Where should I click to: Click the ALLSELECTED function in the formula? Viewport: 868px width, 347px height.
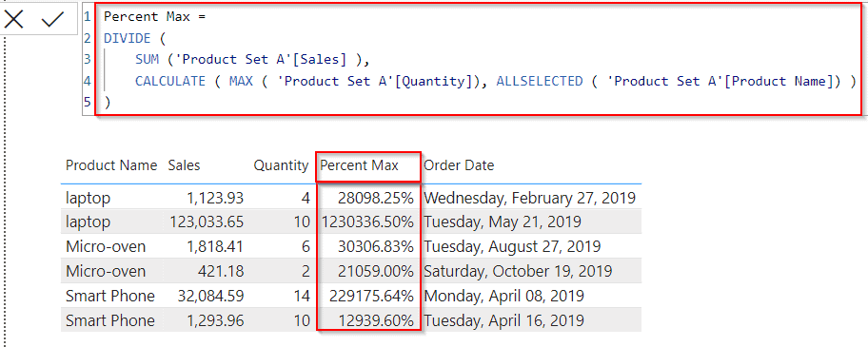[x=540, y=81]
